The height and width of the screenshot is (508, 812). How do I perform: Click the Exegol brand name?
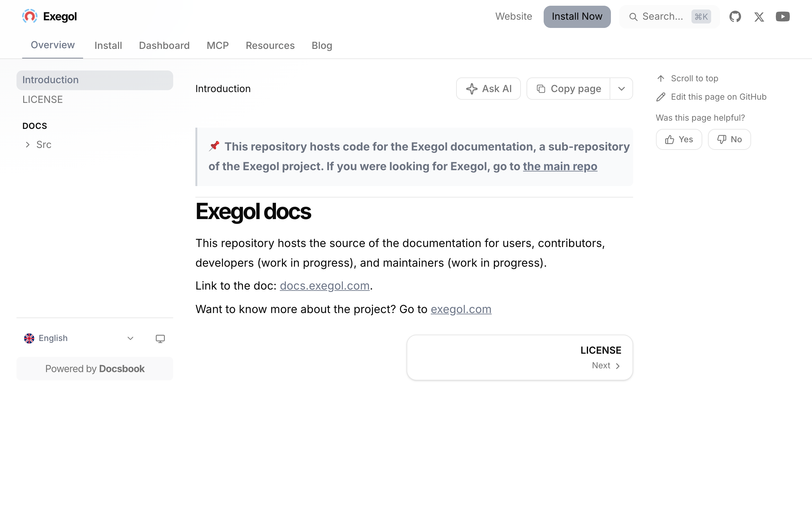coord(60,17)
